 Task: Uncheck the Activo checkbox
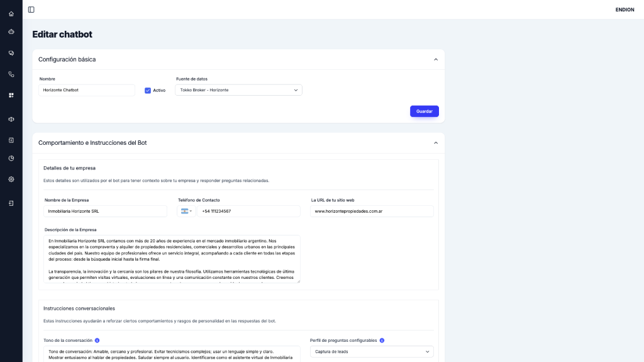pyautogui.click(x=148, y=90)
